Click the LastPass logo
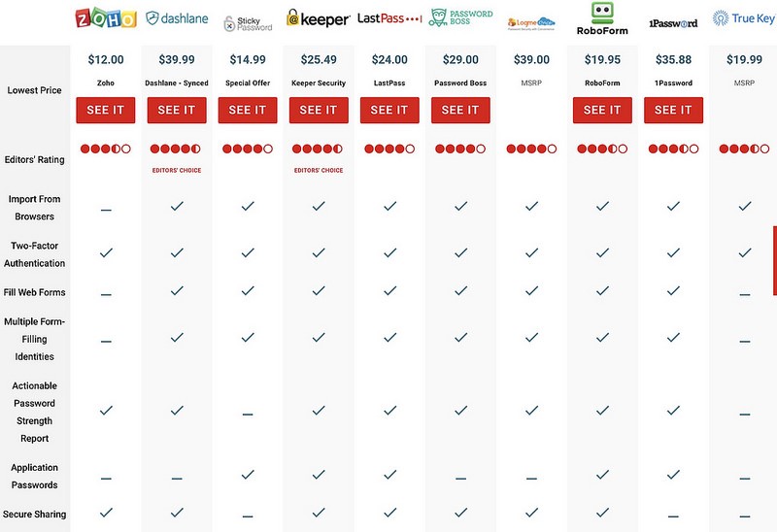The height and width of the screenshot is (532, 777). click(x=388, y=18)
